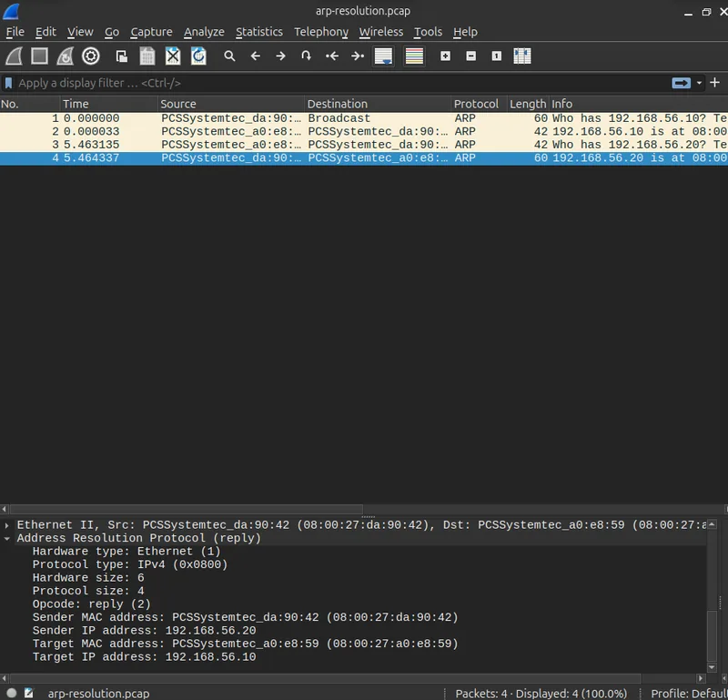This screenshot has width=728, height=700.
Task: Reload this capture file icon
Action: (x=198, y=56)
